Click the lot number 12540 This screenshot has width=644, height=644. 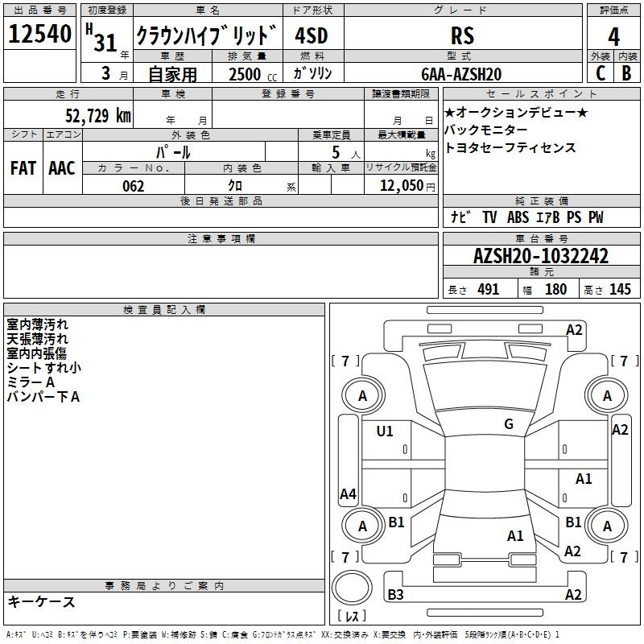39,34
